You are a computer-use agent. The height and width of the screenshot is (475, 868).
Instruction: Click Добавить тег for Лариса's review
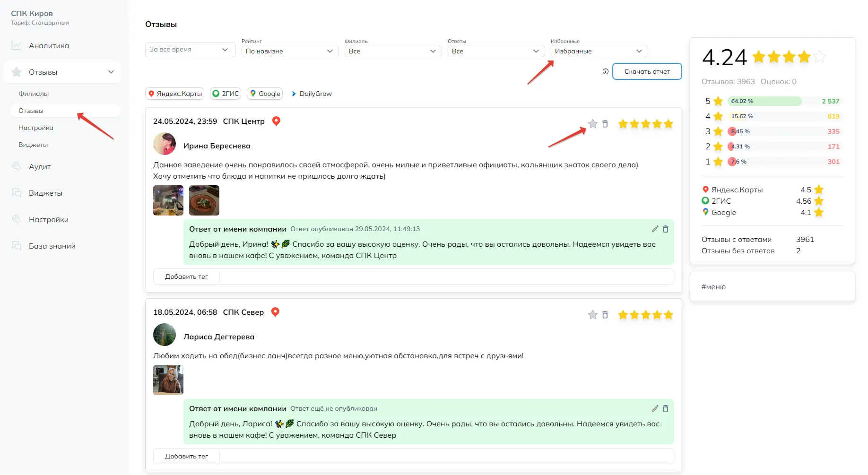186,456
